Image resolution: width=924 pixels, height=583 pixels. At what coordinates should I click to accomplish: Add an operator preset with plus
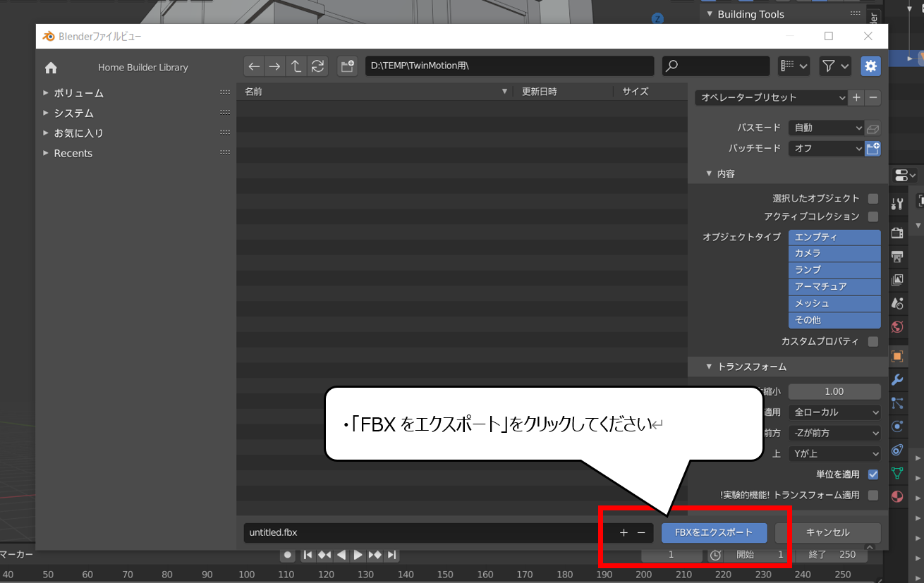click(856, 98)
